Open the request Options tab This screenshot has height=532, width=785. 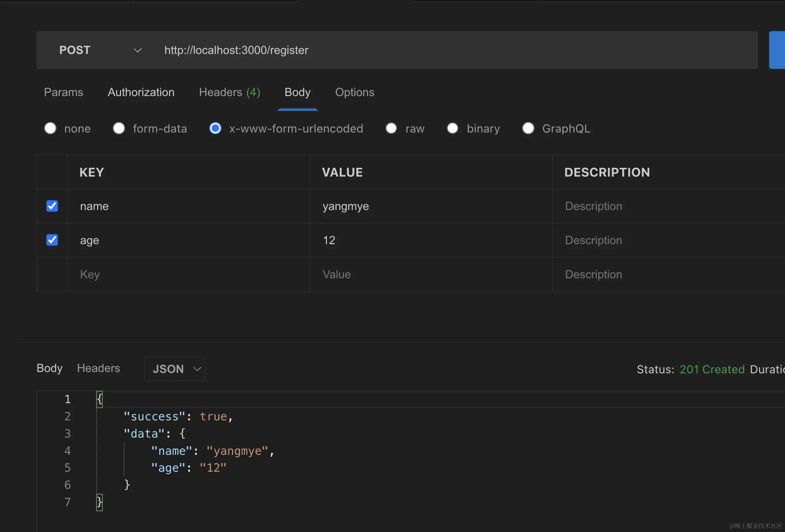354,92
